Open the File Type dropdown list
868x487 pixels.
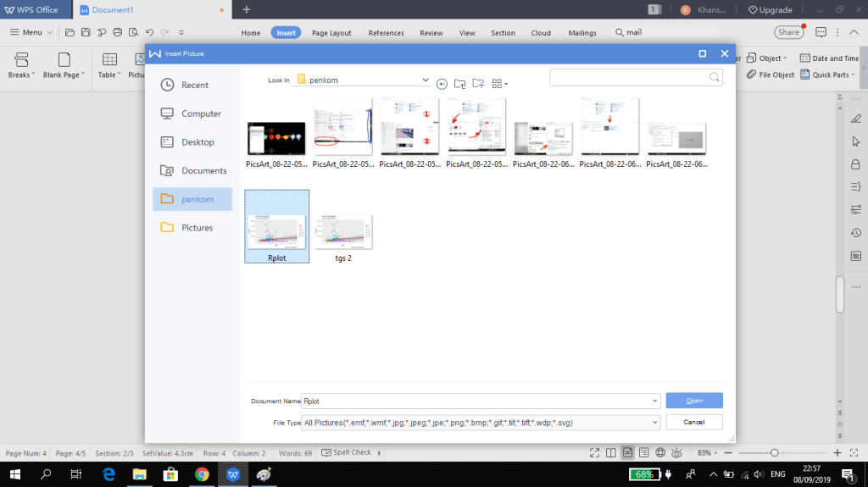pos(655,422)
